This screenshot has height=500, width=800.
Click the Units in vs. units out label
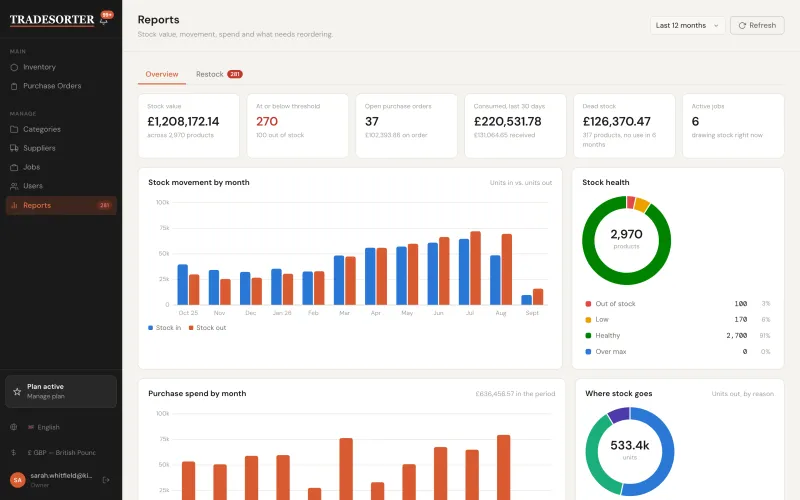tap(521, 183)
